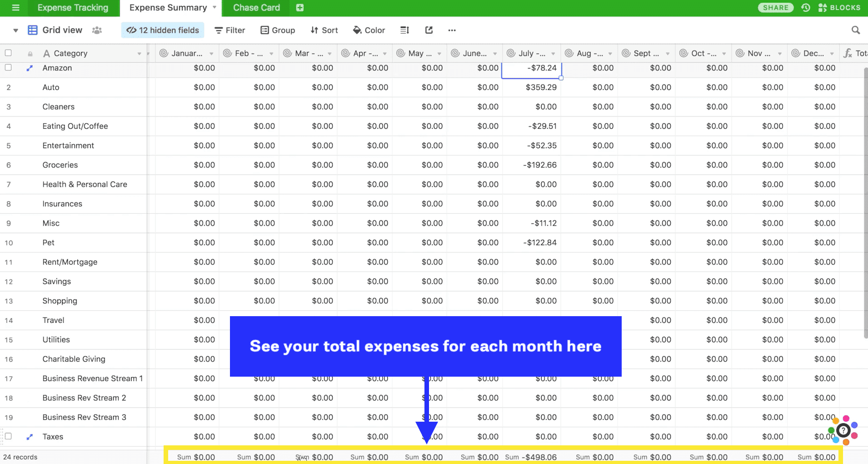Image resolution: width=868 pixels, height=464 pixels.
Task: Open the Sort menu
Action: coord(324,30)
